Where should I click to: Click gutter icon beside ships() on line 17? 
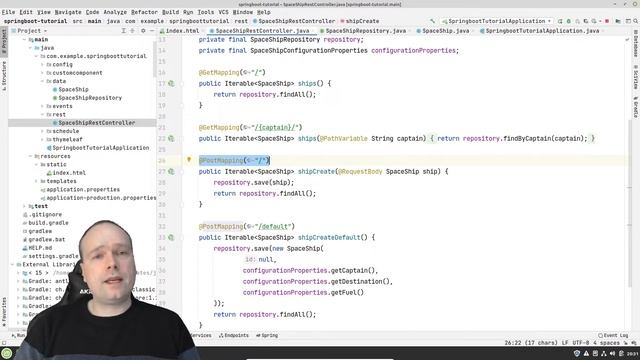coord(171,83)
